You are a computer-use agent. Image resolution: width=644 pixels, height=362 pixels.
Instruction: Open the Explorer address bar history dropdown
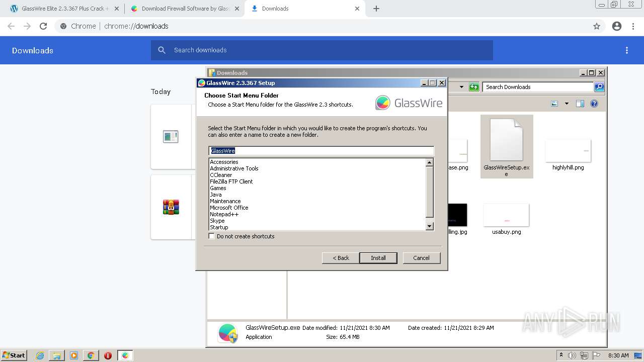click(x=461, y=87)
